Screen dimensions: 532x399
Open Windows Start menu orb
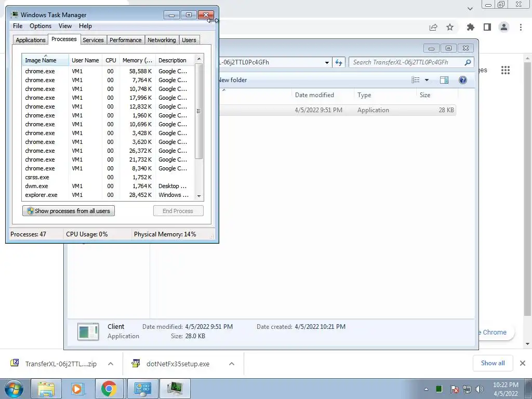[x=14, y=389]
